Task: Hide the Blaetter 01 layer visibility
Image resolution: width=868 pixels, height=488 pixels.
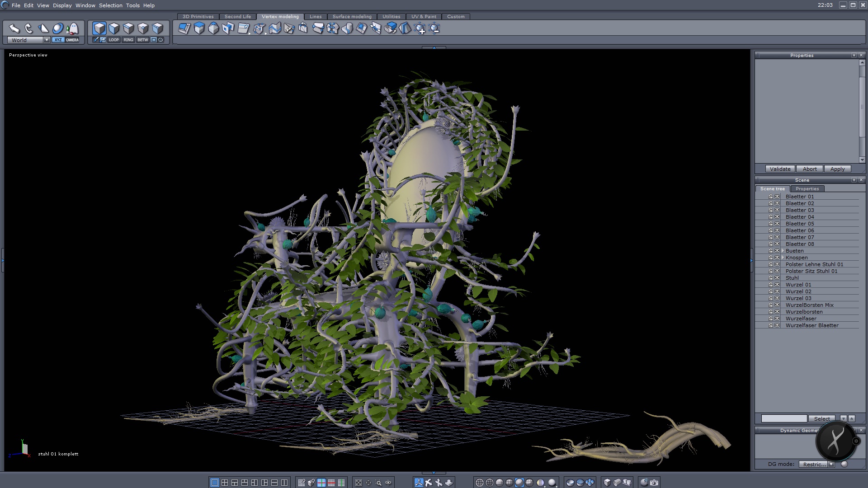Action: (x=777, y=197)
